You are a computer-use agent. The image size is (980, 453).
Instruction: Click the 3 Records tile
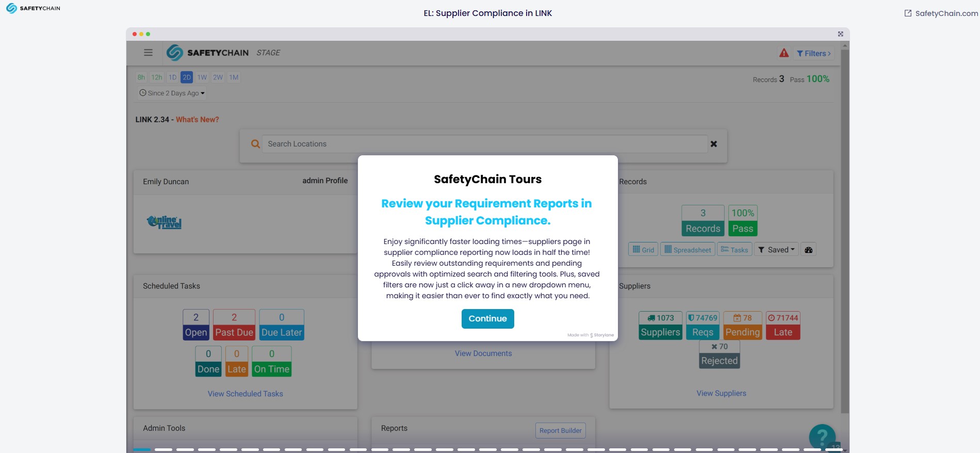(703, 221)
